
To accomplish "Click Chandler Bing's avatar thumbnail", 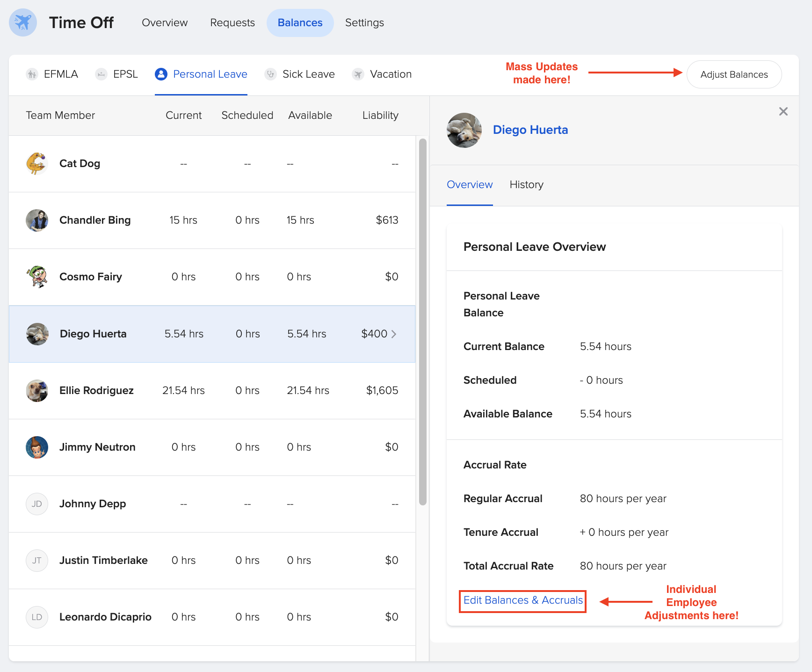I will point(37,220).
